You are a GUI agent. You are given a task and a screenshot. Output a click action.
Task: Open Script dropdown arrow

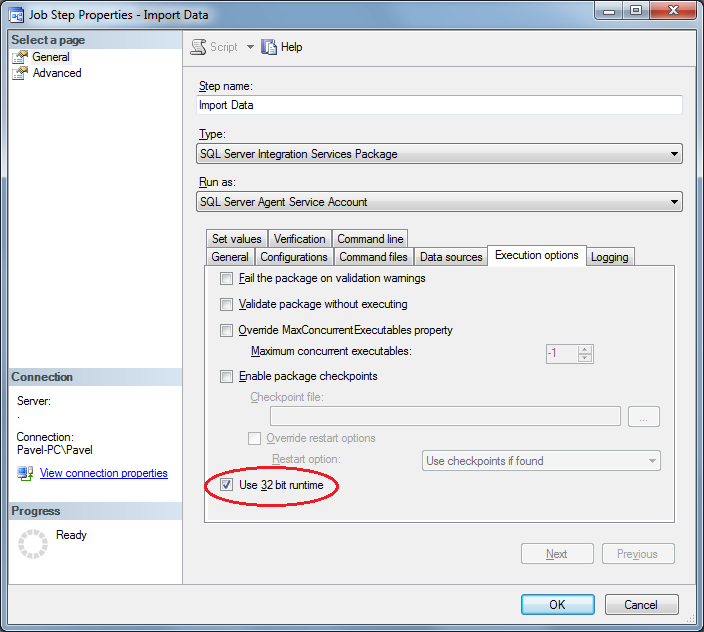click(x=250, y=47)
